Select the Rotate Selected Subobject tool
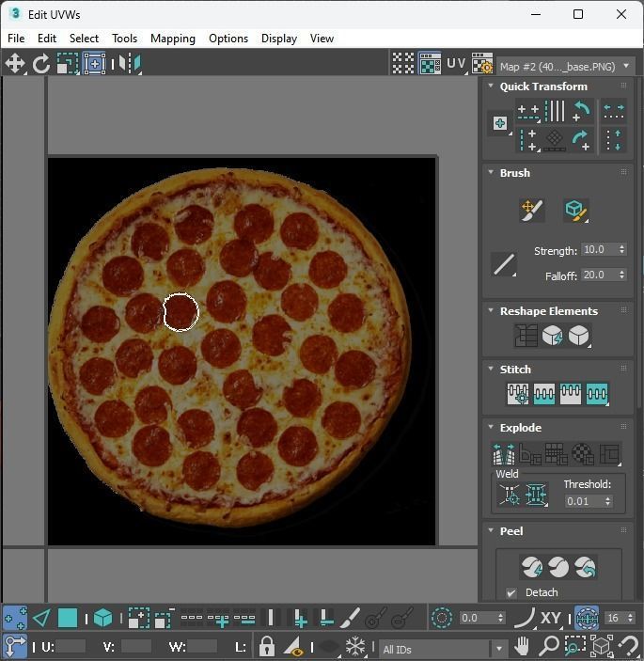This screenshot has height=661, width=644. tap(40, 64)
